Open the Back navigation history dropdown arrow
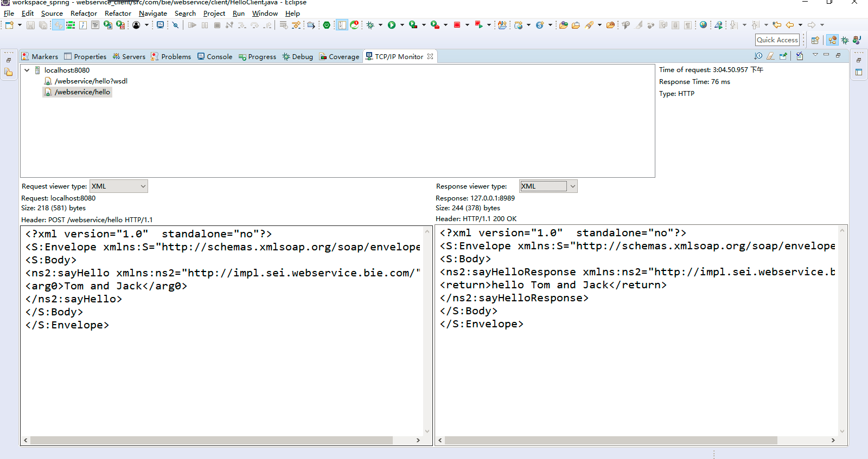The image size is (868, 459). click(800, 25)
